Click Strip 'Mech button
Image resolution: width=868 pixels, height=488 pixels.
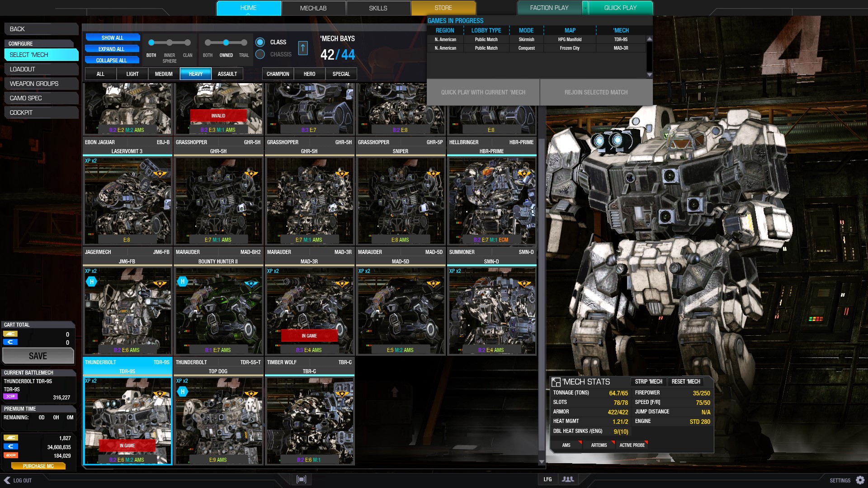point(648,382)
